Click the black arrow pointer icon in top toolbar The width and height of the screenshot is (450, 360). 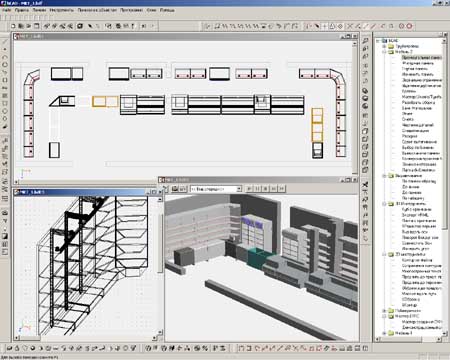(x=90, y=26)
